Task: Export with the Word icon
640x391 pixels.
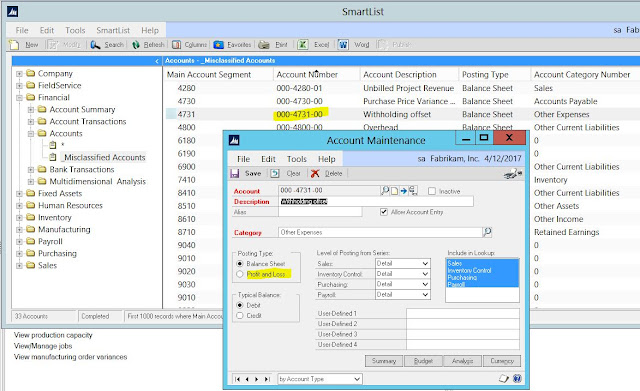Action: (343, 44)
